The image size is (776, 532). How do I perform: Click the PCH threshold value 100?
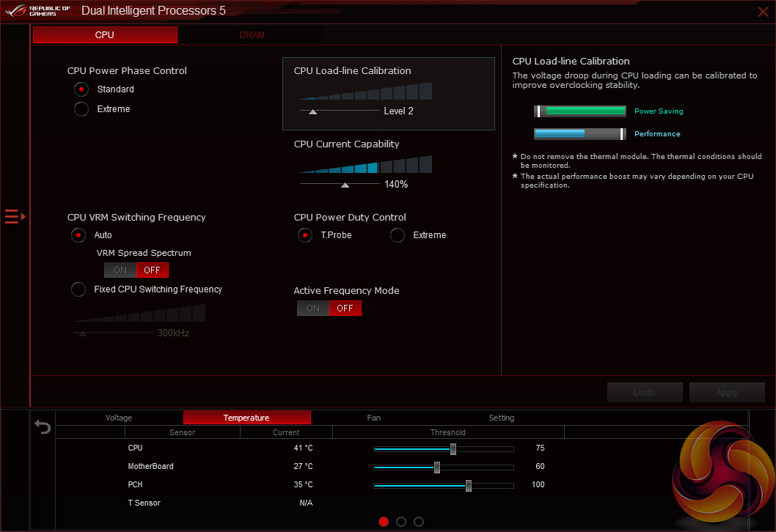tap(538, 484)
